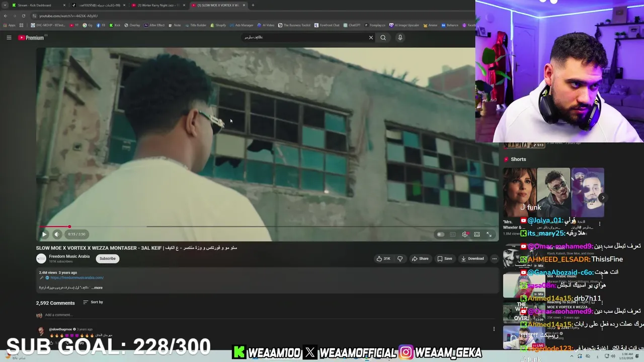Viewport: 644px width, 362px height.
Task: Toggle the autoplay switch in the player
Action: click(x=440, y=234)
